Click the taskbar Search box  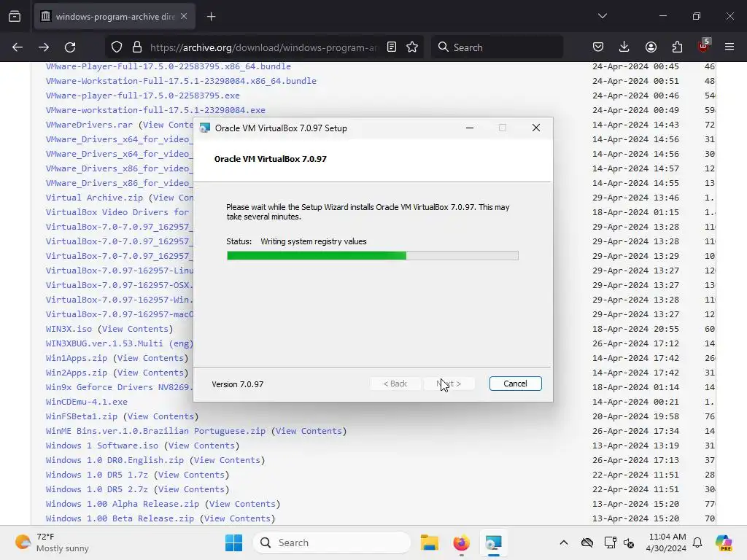pyautogui.click(x=332, y=542)
